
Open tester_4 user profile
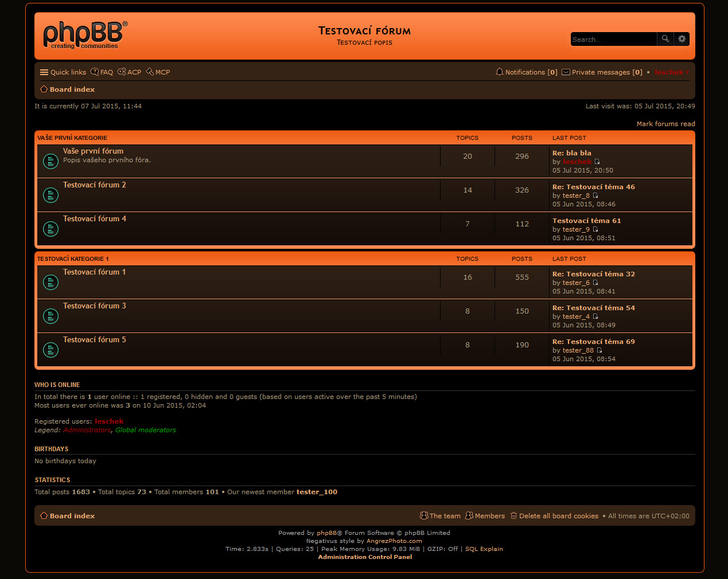(x=576, y=316)
